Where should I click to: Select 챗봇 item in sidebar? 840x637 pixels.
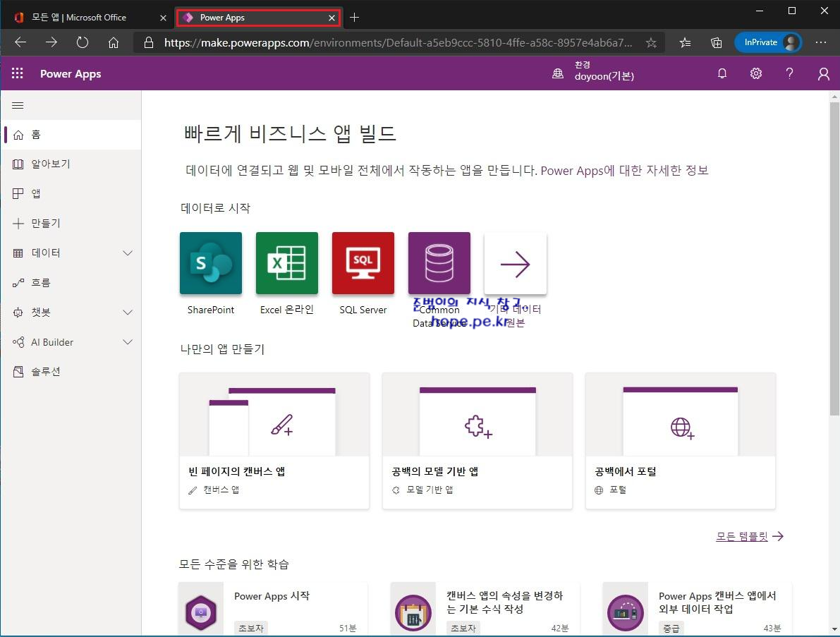(x=40, y=313)
